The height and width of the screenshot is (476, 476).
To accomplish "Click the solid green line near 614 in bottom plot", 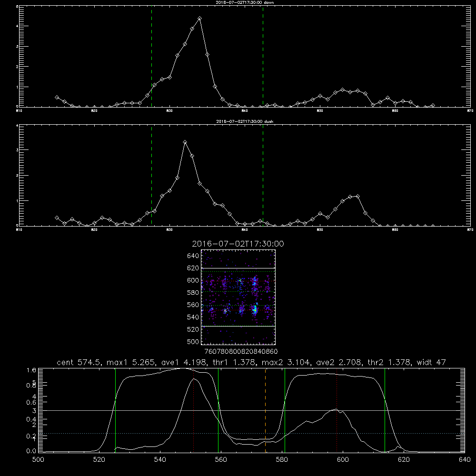I will pyautogui.click(x=385, y=410).
